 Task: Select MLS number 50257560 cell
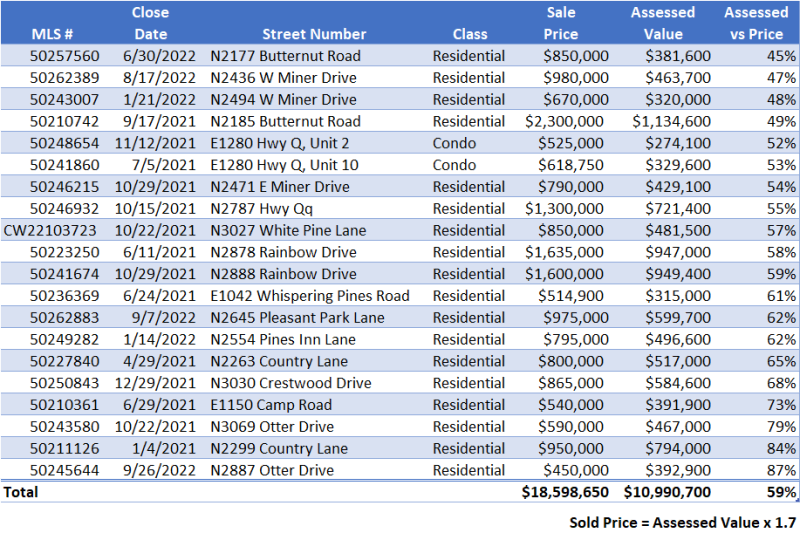tap(65, 56)
